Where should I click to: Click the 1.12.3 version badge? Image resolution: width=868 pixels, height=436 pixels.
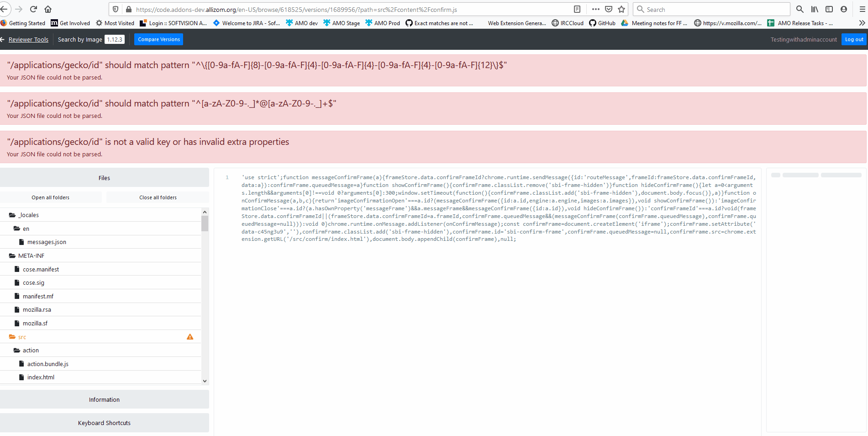click(115, 39)
